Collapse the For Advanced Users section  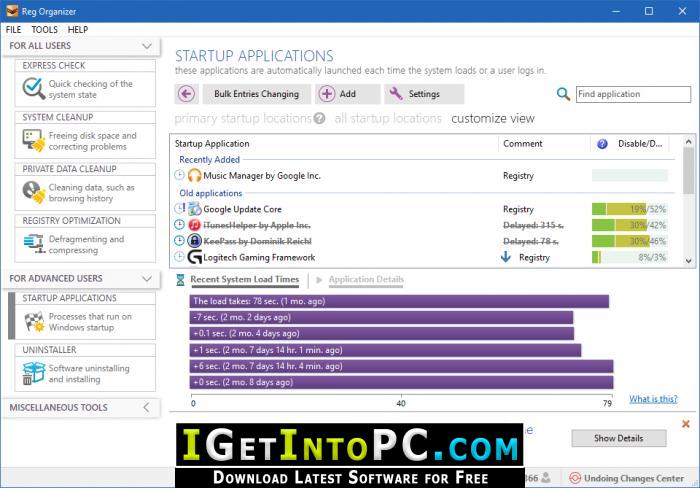pyautogui.click(x=147, y=278)
